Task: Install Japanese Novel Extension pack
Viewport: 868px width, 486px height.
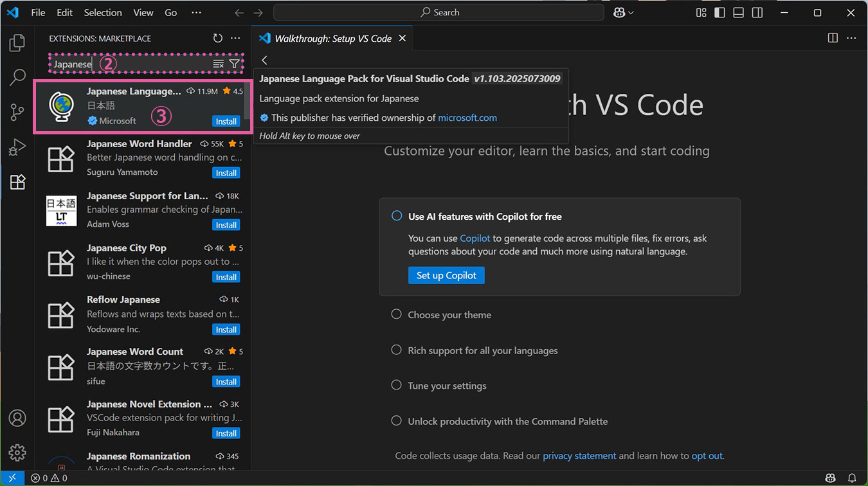Action: [x=226, y=433]
